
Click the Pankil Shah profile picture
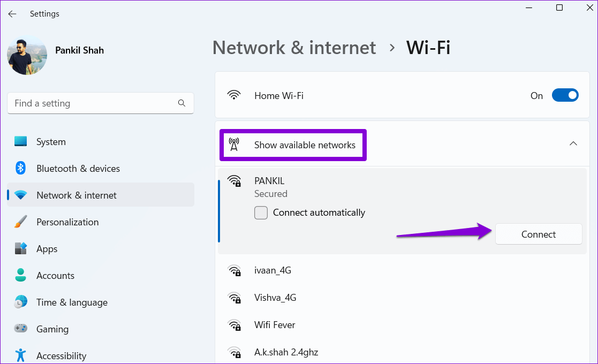tap(27, 56)
